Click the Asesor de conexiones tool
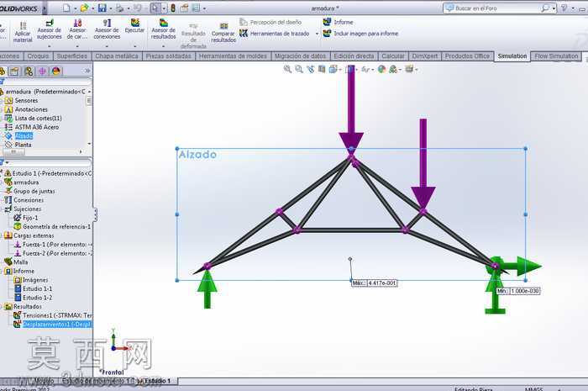This screenshot has height=391, width=588. 107,29
